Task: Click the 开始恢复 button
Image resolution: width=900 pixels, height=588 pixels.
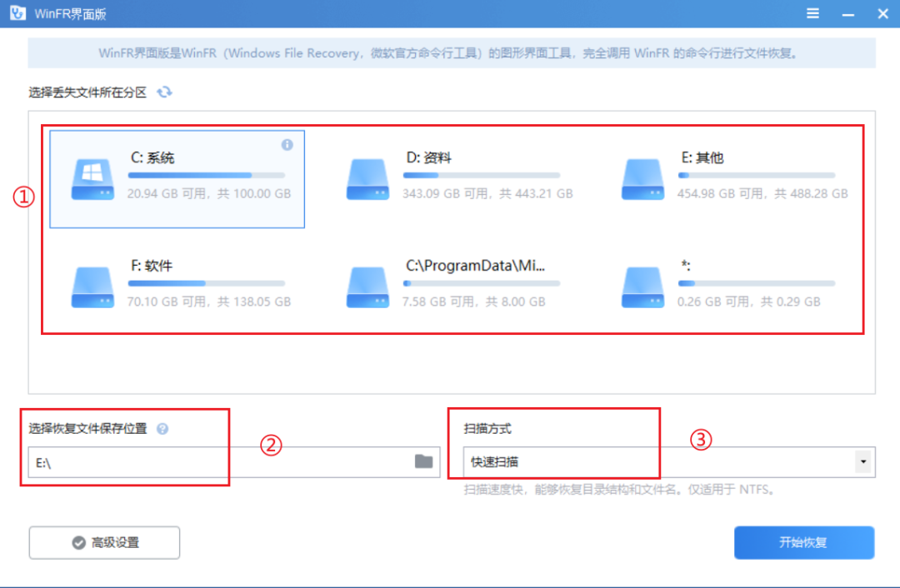Action: 804,543
